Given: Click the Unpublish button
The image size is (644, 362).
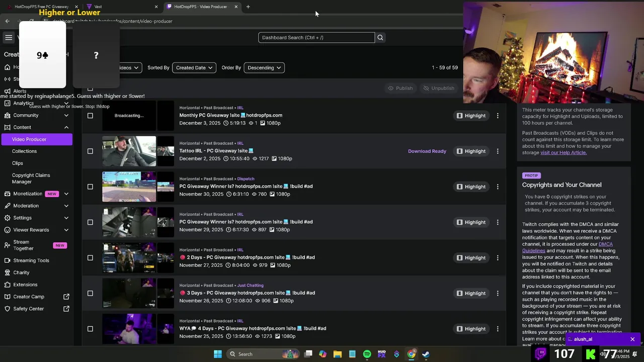Looking at the screenshot, I should [439, 88].
